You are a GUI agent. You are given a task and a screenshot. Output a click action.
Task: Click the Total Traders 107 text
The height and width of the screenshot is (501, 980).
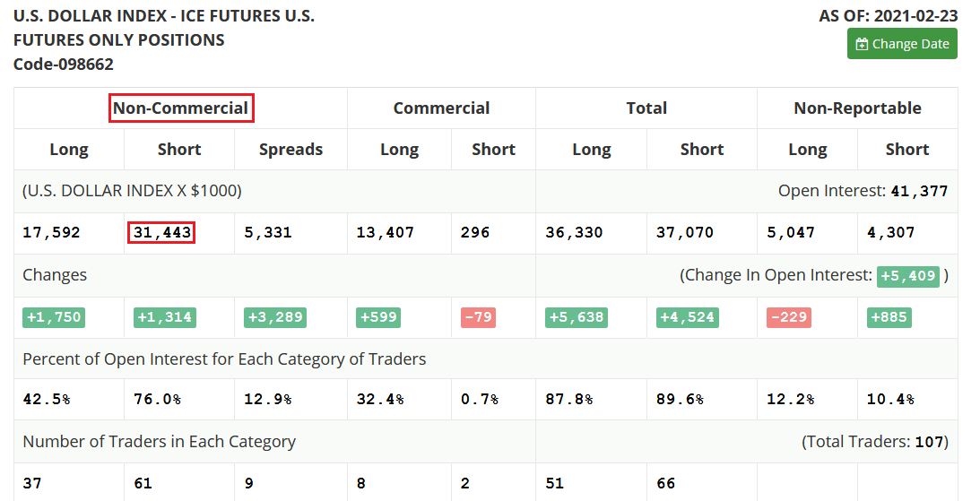[875, 442]
